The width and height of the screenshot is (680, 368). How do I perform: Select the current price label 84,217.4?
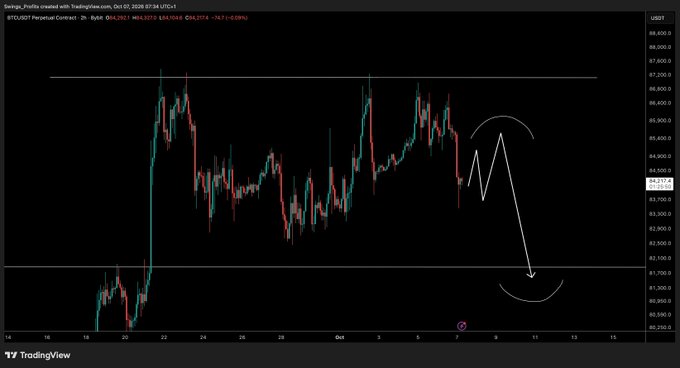pos(660,181)
